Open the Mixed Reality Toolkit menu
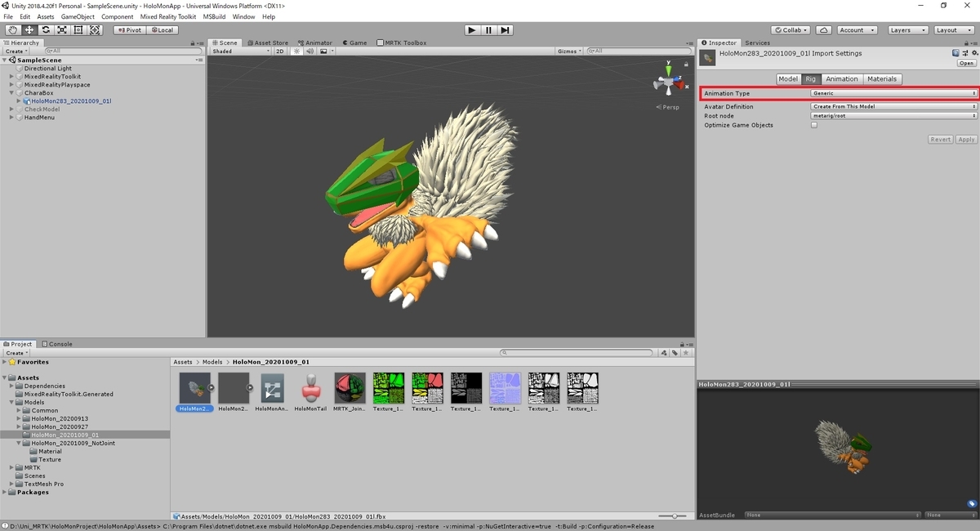Screen dimensions: 980x531 pos(168,16)
